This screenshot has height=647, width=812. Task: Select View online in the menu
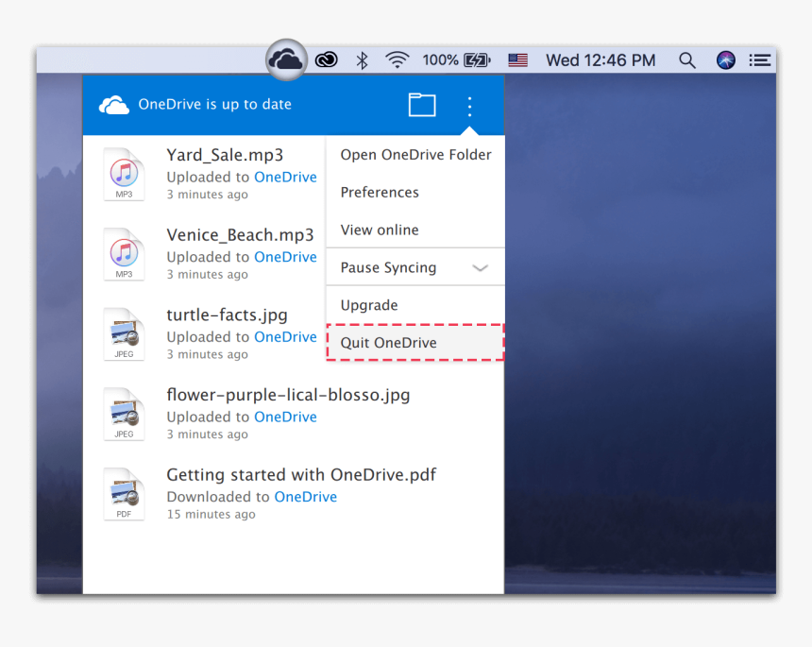379,230
